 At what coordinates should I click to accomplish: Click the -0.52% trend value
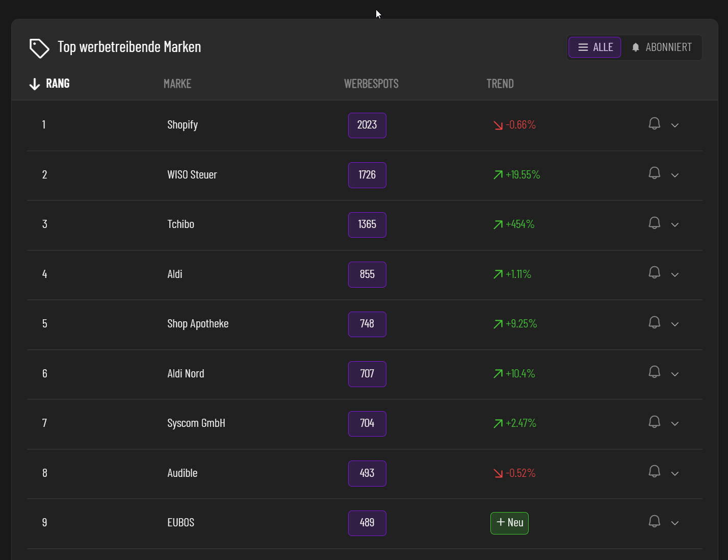pos(521,473)
